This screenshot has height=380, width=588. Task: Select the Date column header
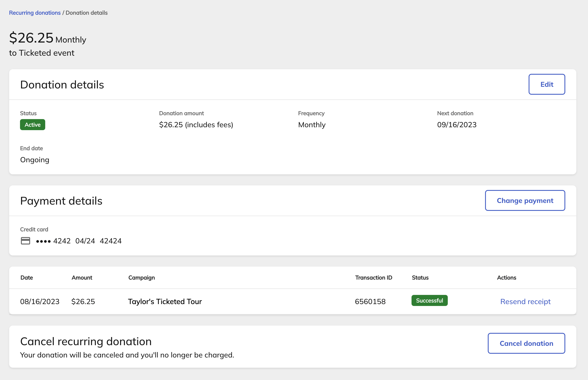point(27,278)
